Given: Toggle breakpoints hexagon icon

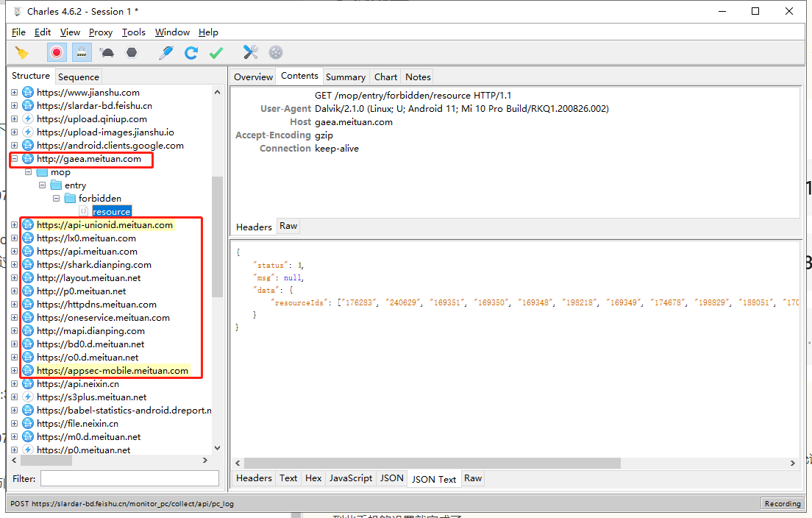Looking at the screenshot, I should (x=132, y=52).
